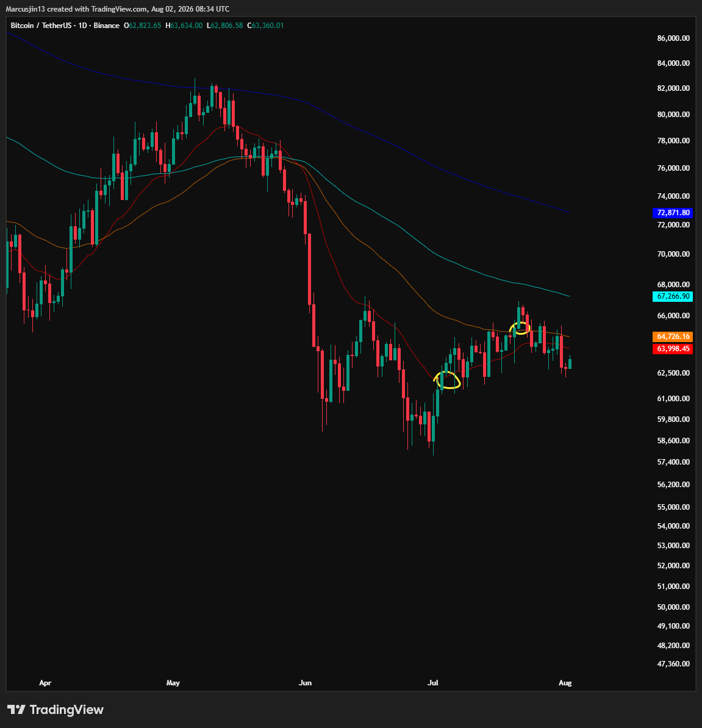Click the cyan 67,266.90 price tag
The image size is (702, 728).
tap(673, 296)
